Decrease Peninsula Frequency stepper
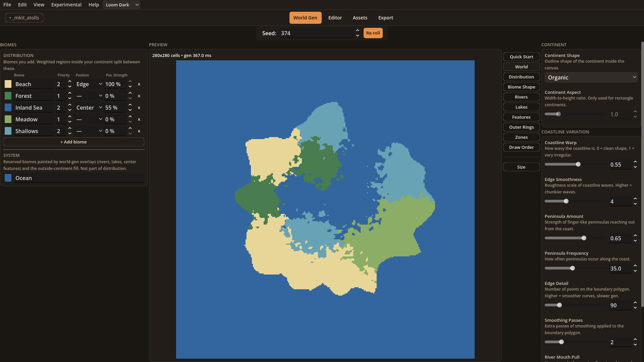The height and width of the screenshot is (362, 644). pyautogui.click(x=635, y=271)
